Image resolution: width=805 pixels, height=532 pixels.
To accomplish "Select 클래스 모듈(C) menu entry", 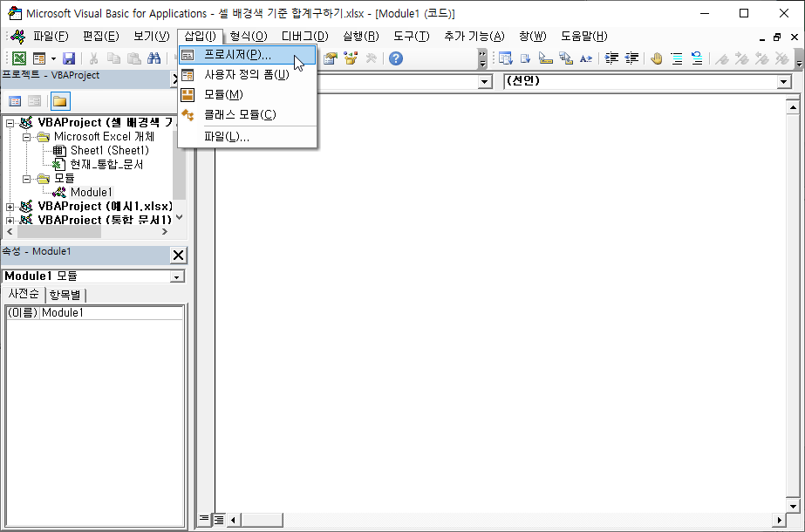I will click(x=248, y=114).
